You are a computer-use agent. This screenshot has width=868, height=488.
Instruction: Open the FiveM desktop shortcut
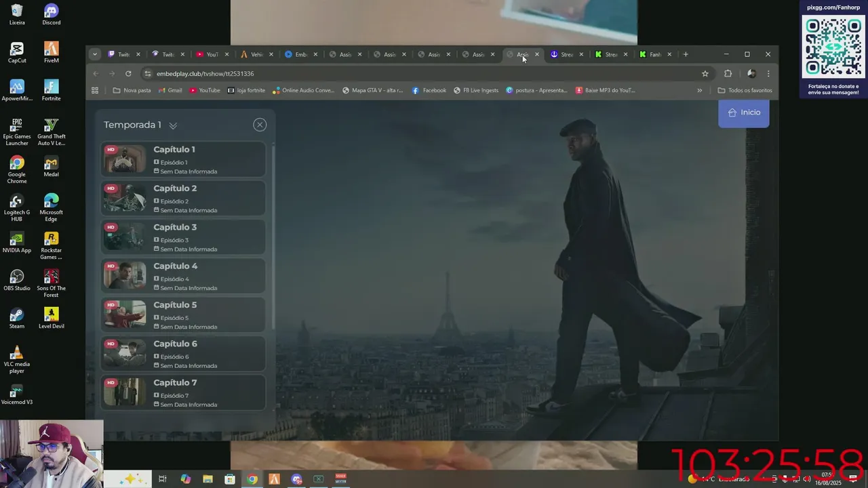pyautogui.click(x=51, y=52)
